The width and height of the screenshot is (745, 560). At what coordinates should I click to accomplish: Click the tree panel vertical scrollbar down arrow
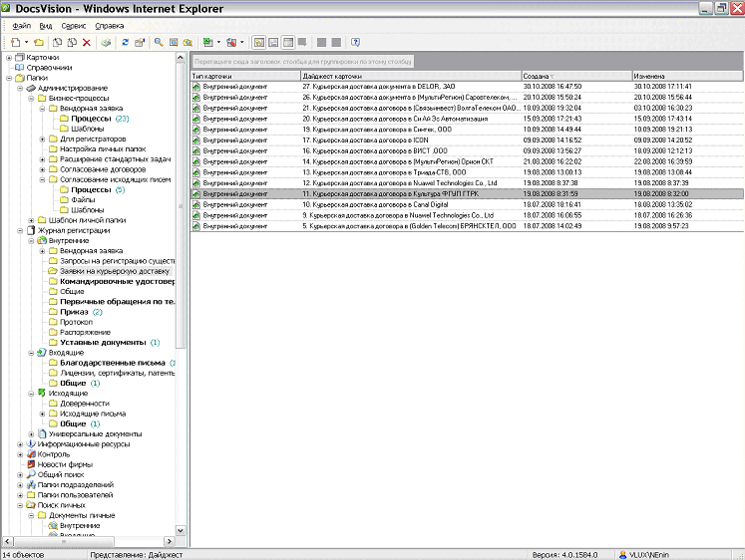click(181, 531)
